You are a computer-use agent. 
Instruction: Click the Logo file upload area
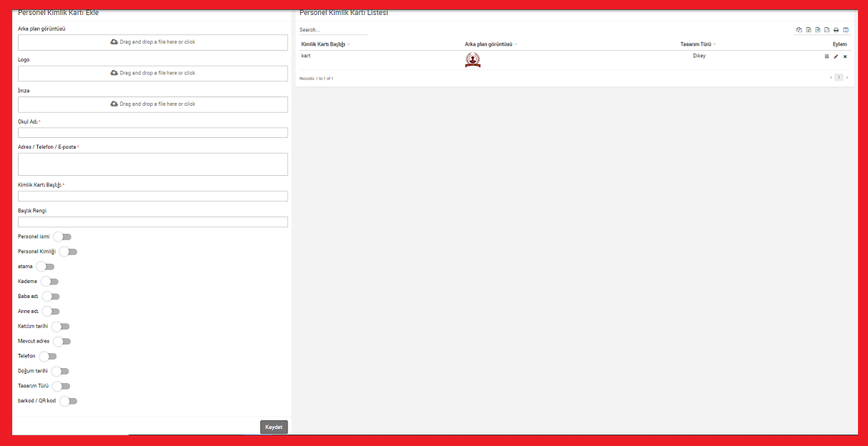click(152, 73)
